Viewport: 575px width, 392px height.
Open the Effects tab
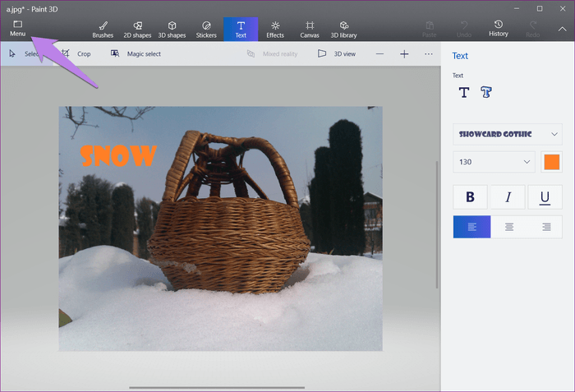(x=275, y=30)
